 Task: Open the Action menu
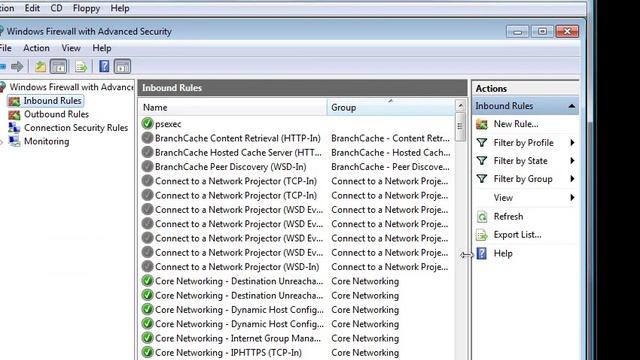click(x=36, y=48)
